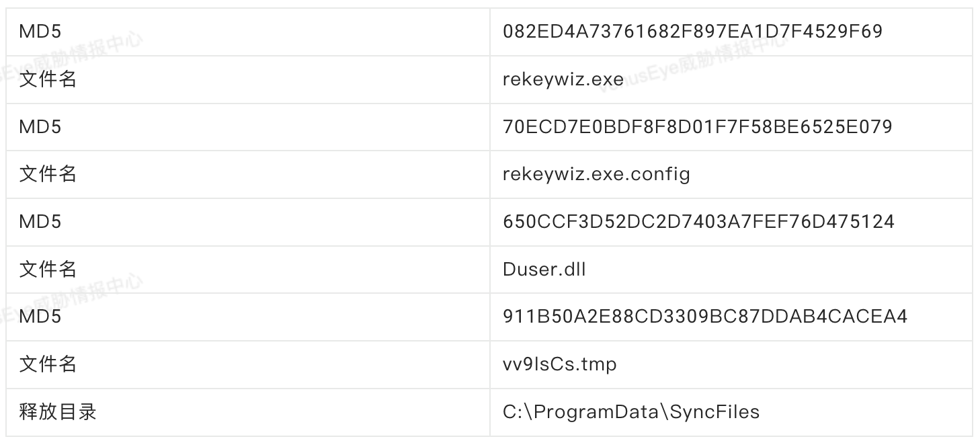The image size is (980, 445).
Task: Click the hash value 70ECD7E0BDF8F8D01F7F58BE6525E079
Action: 697,126
